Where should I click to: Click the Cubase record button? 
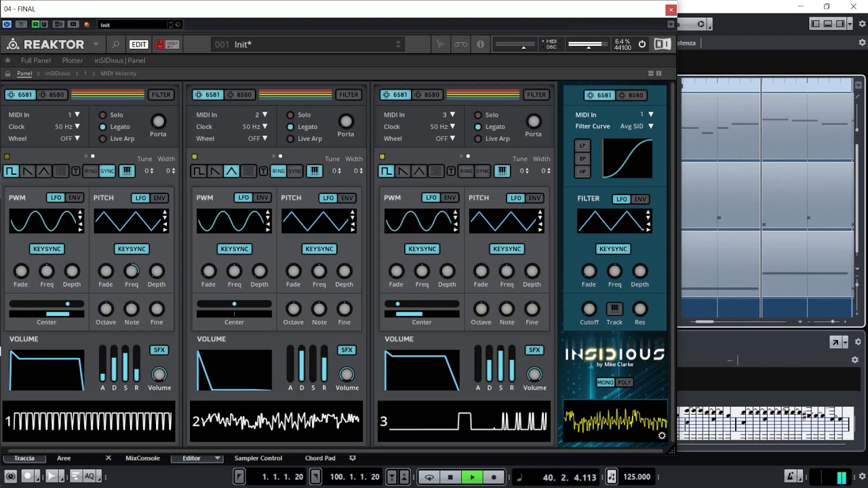pyautogui.click(x=494, y=477)
